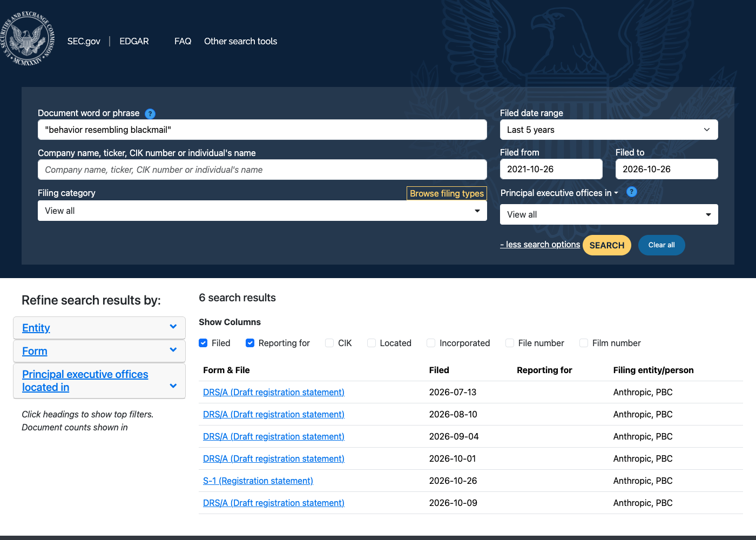
Task: Open DRS/A filing dated 2026-09-04
Action: (274, 436)
